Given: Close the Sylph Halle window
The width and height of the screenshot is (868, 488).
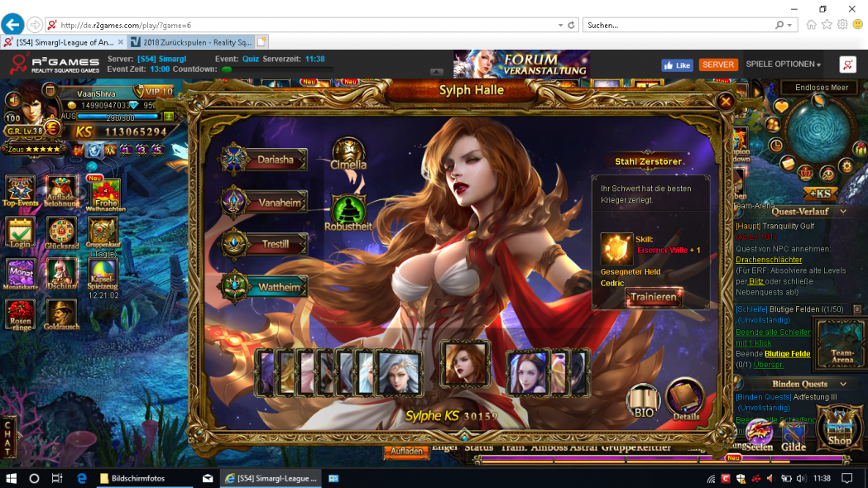Looking at the screenshot, I should pos(726,101).
